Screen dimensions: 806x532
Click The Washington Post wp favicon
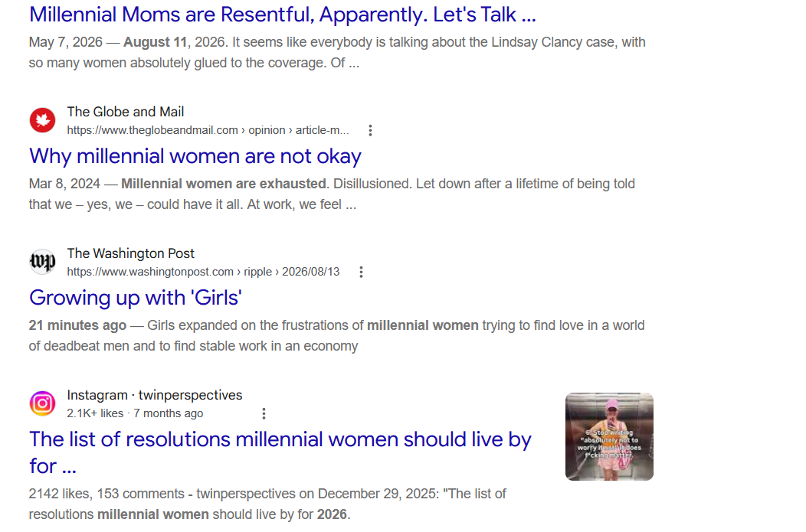point(43,262)
